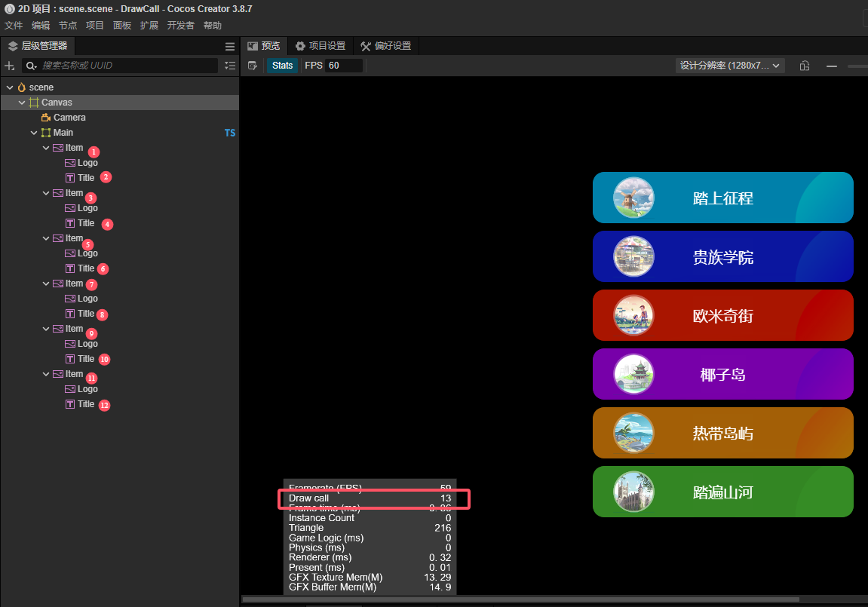This screenshot has width=868, height=607.
Task: Click the 踏上征程 button
Action: tap(723, 198)
